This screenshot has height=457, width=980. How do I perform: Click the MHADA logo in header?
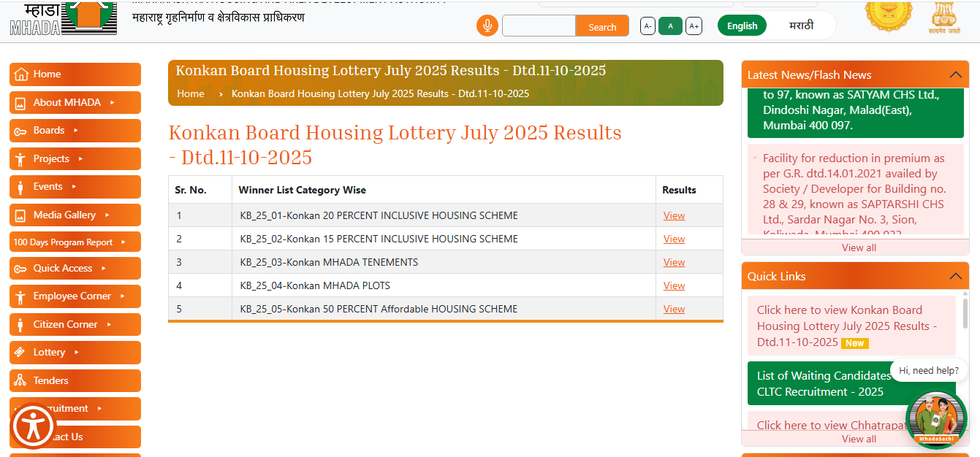pyautogui.click(x=63, y=18)
